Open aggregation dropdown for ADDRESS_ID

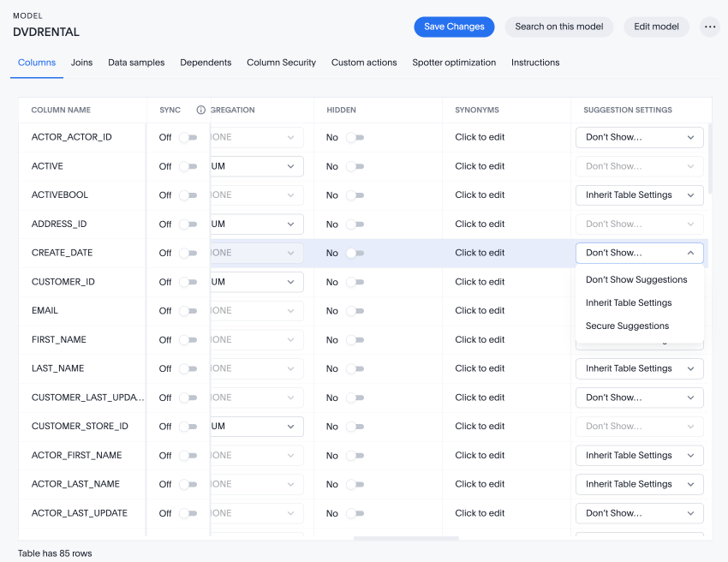pos(257,224)
